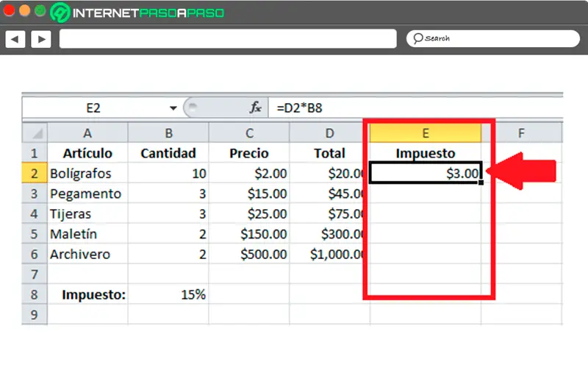This screenshot has width=588, height=368.
Task: Select the Bolígrafos cell
Action: coord(87,173)
